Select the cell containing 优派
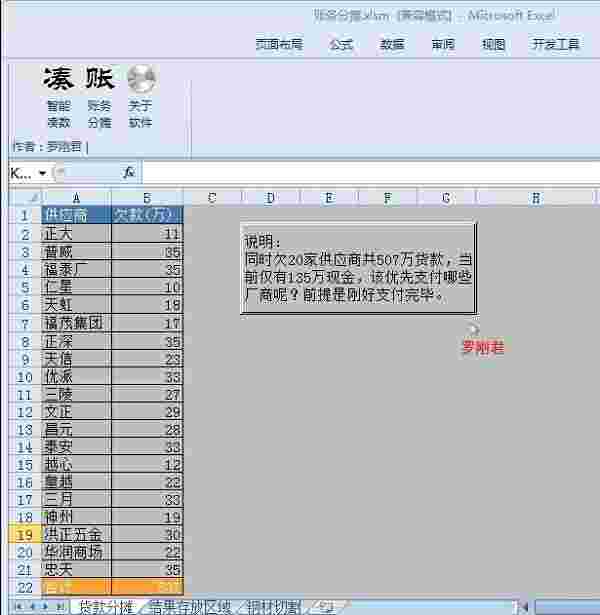 [76, 377]
